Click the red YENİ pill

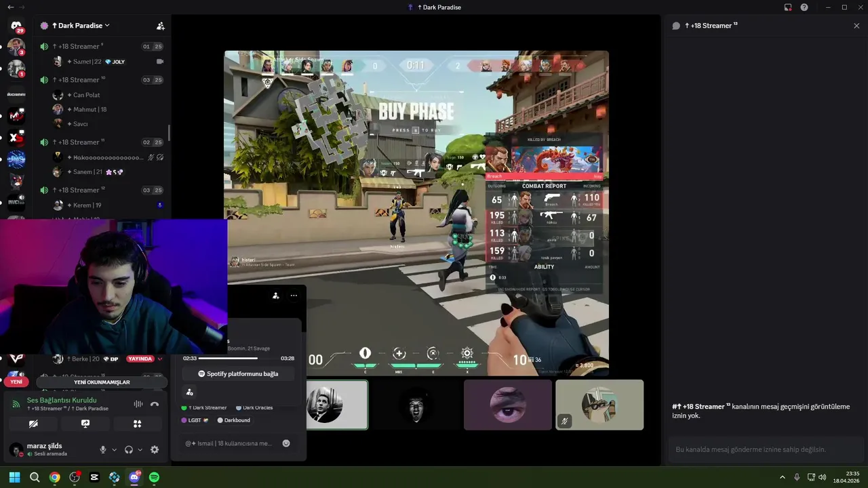point(16,382)
